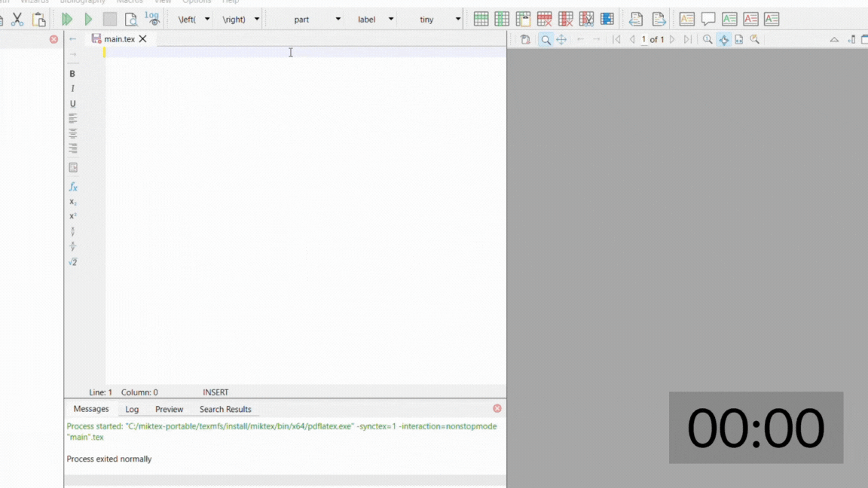Click the remove table row icon

click(544, 19)
